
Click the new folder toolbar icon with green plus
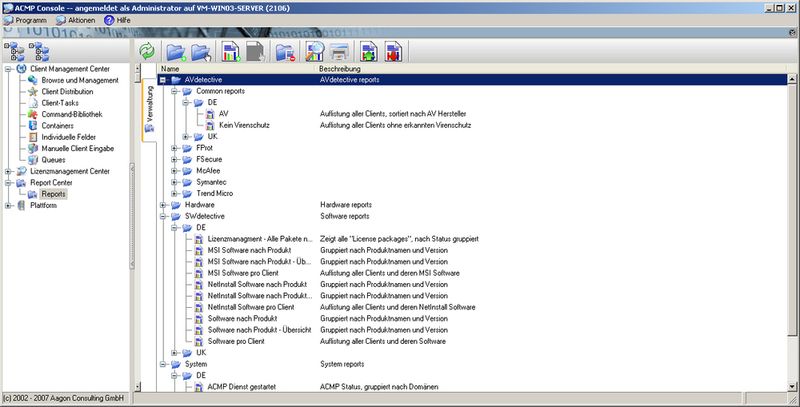click(x=175, y=49)
